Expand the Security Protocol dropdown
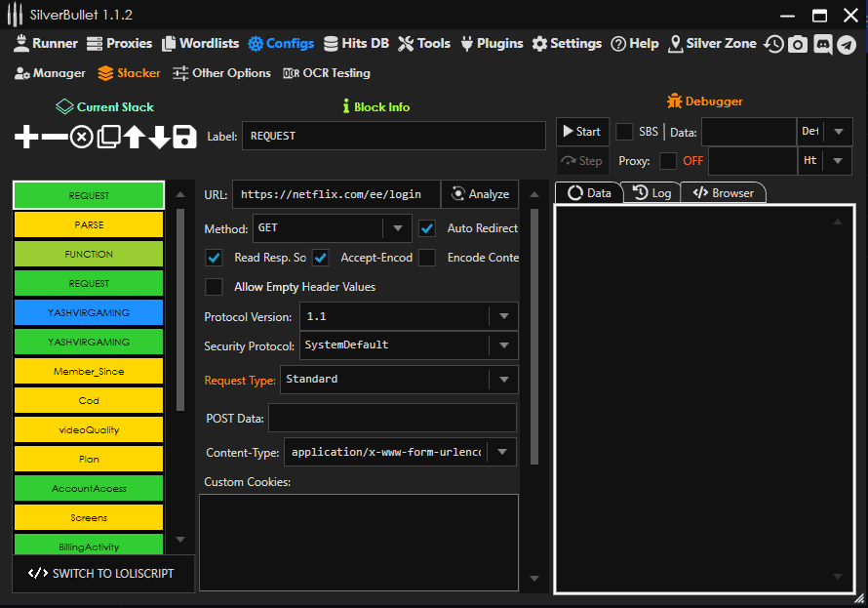This screenshot has width=868, height=608. click(503, 345)
